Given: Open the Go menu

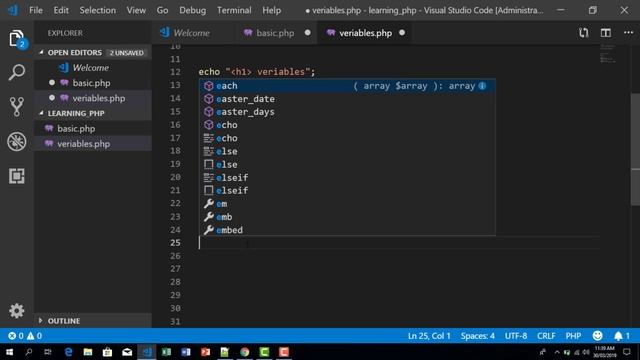Looking at the screenshot, I should pos(162,10).
